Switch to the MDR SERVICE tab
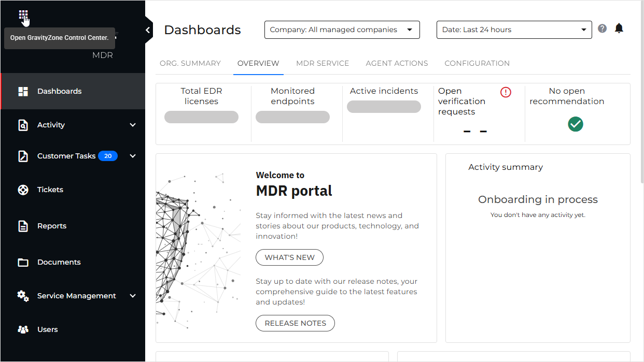Screen dimensions: 644x362 (x=322, y=64)
